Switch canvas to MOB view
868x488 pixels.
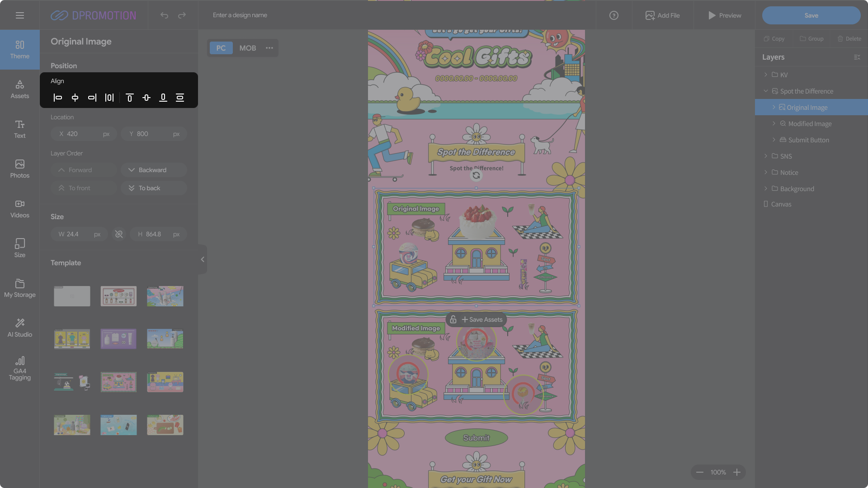[247, 48]
